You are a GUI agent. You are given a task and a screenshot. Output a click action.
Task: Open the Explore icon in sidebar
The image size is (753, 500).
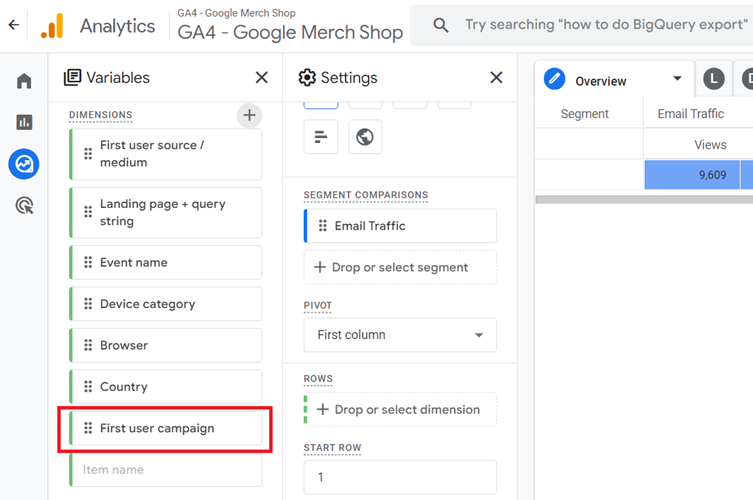(24, 164)
